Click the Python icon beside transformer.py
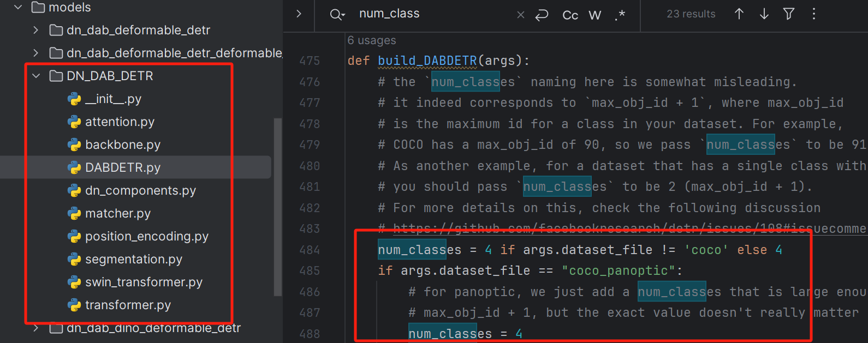This screenshot has width=868, height=343. click(74, 305)
